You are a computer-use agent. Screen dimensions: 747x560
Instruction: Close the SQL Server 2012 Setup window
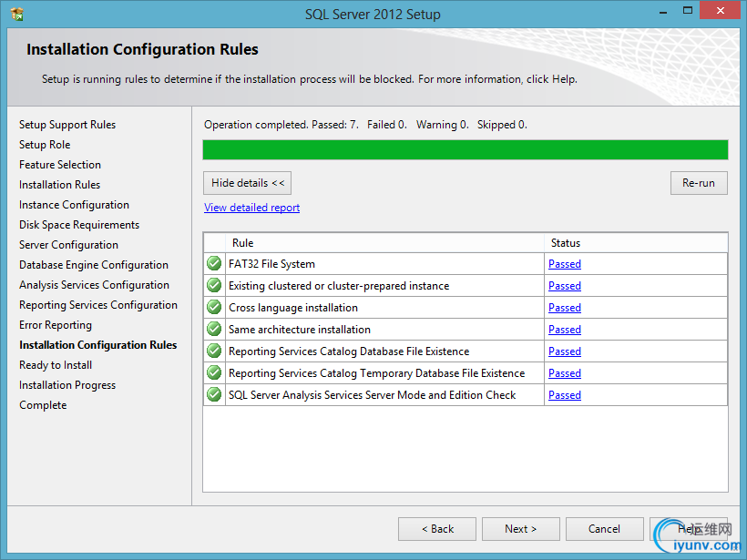tap(721, 11)
